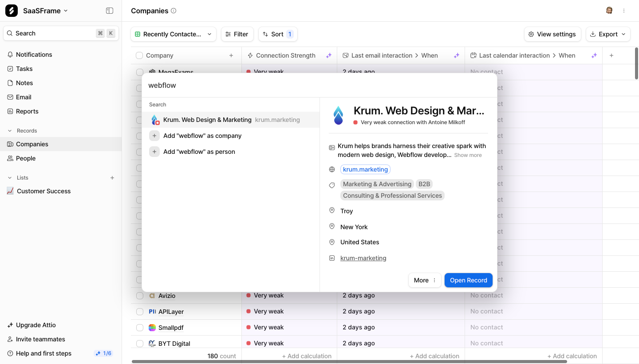
Task: Click the LinkedIn icon beside krum-marketing
Action: pos(332,258)
